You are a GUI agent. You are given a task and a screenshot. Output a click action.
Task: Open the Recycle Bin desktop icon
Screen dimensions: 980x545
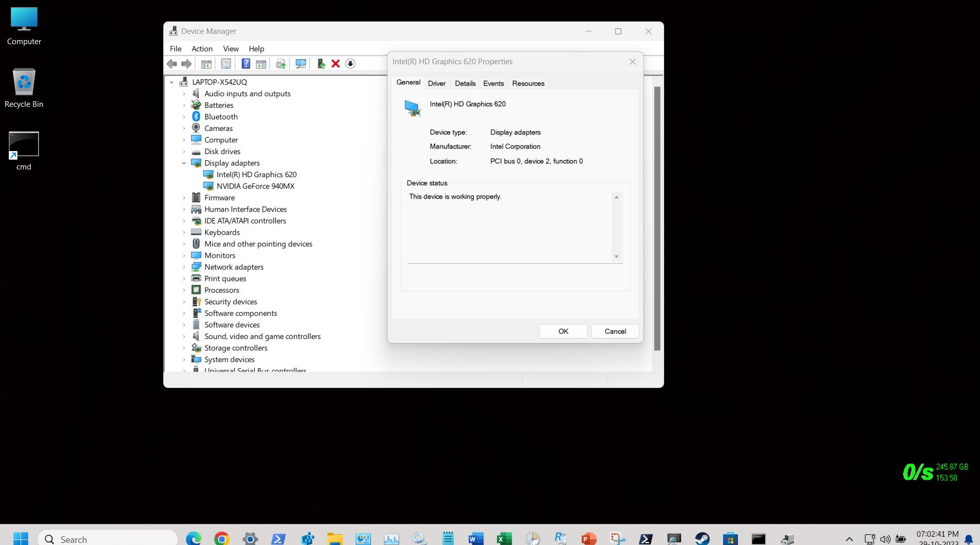point(24,88)
